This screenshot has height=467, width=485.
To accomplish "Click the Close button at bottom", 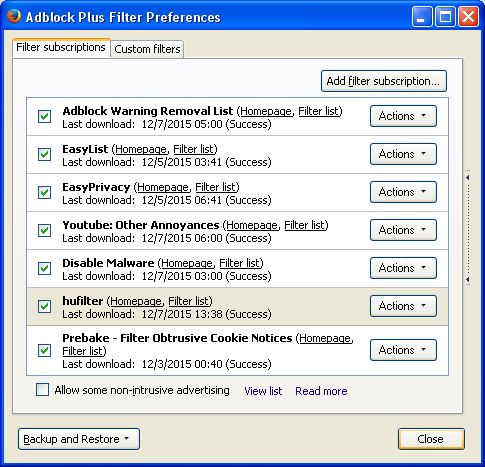I will pyautogui.click(x=431, y=439).
